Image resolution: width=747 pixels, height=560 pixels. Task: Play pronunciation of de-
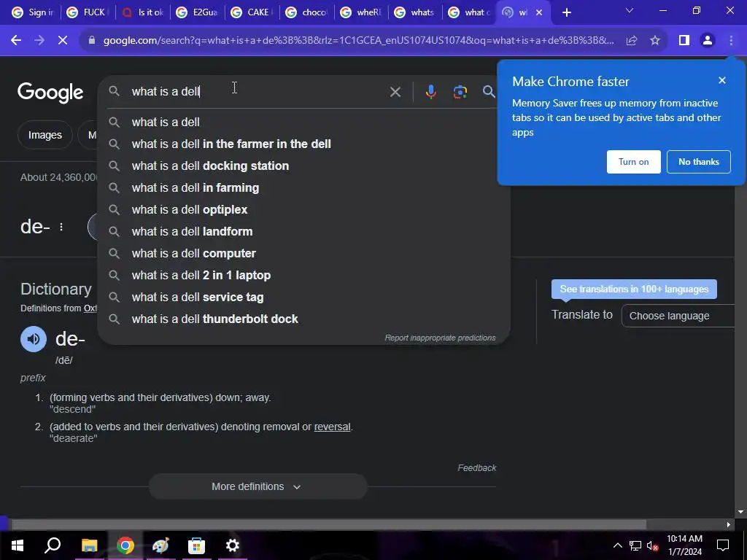tap(34, 338)
